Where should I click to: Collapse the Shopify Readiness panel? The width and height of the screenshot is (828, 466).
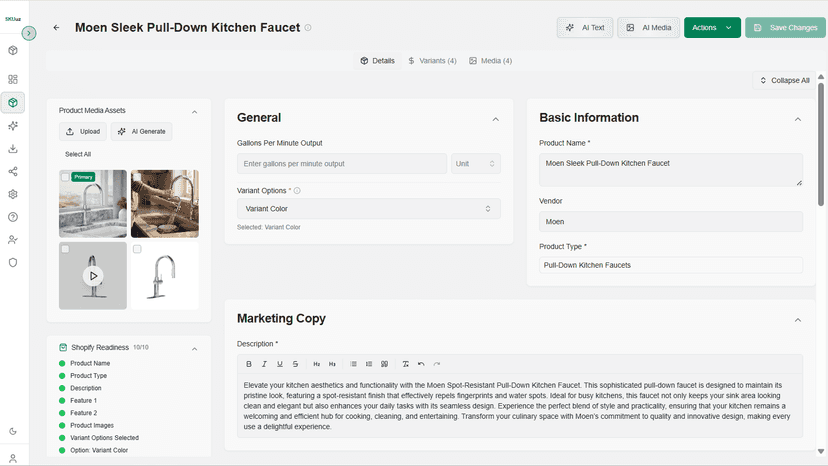(194, 349)
